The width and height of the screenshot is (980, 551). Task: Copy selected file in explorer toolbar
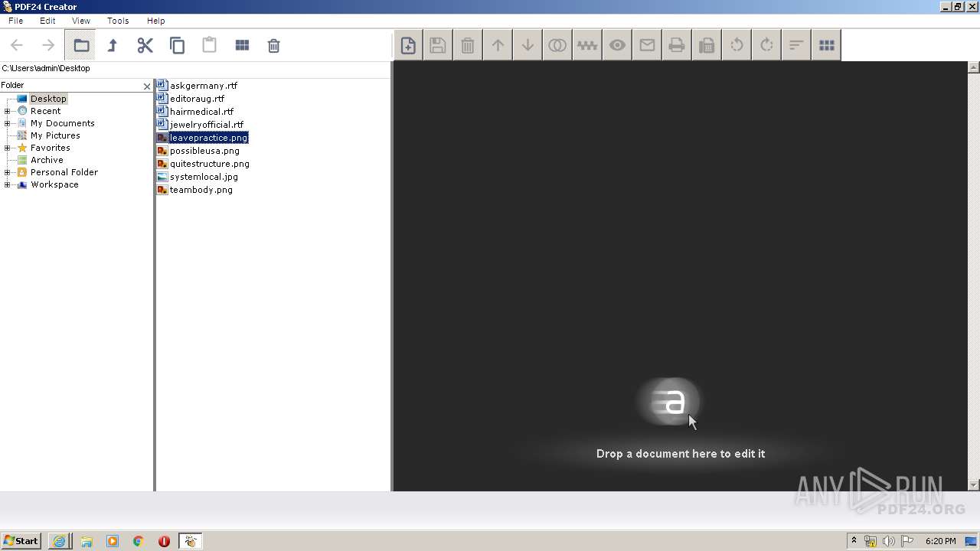point(177,46)
